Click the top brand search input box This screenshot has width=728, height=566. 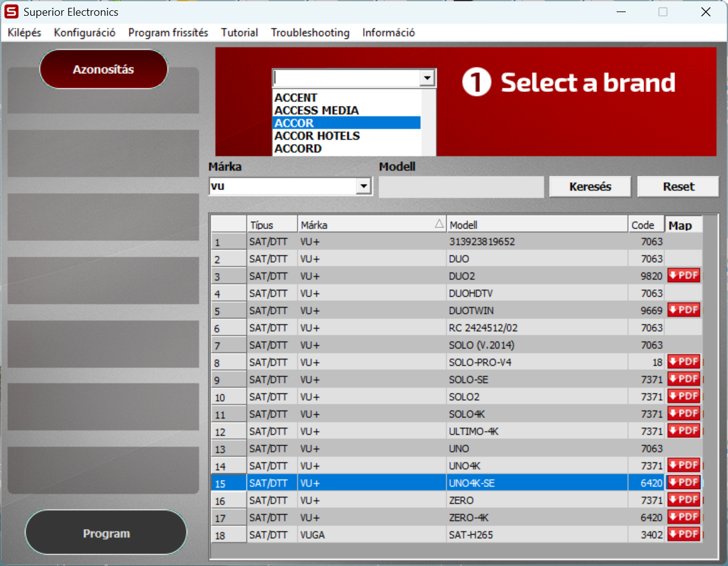[x=347, y=77]
